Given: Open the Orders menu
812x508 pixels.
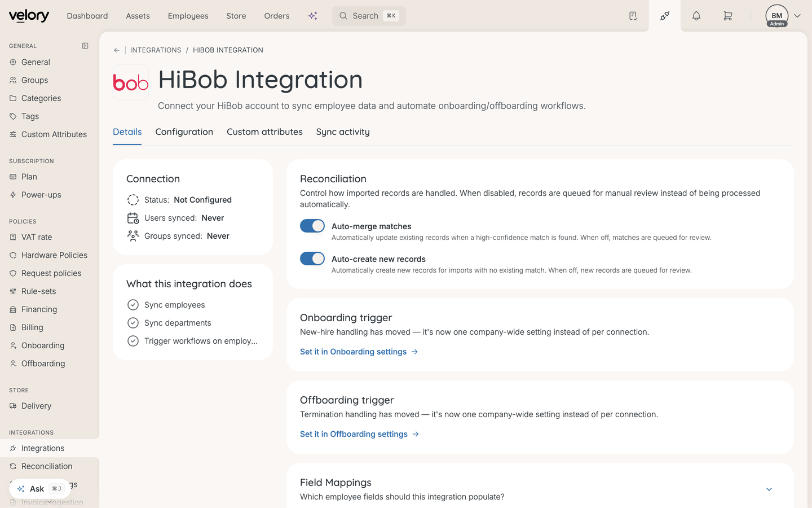Looking at the screenshot, I should (x=277, y=16).
